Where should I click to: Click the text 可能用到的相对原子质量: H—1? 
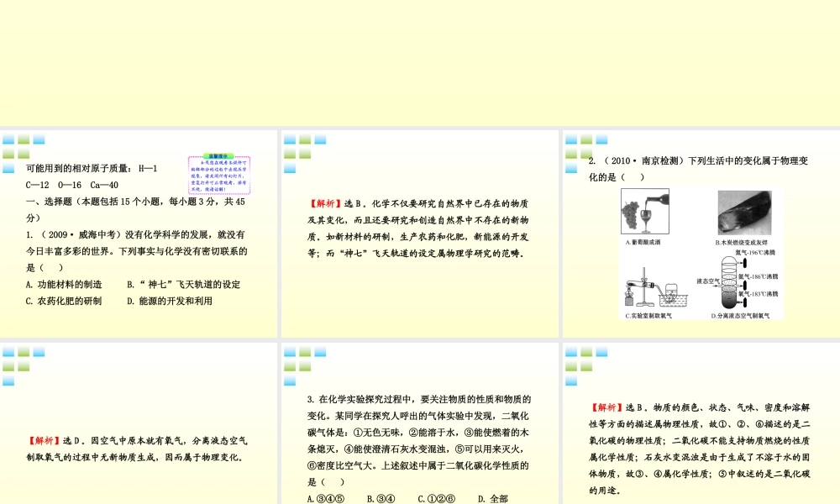click(92, 168)
